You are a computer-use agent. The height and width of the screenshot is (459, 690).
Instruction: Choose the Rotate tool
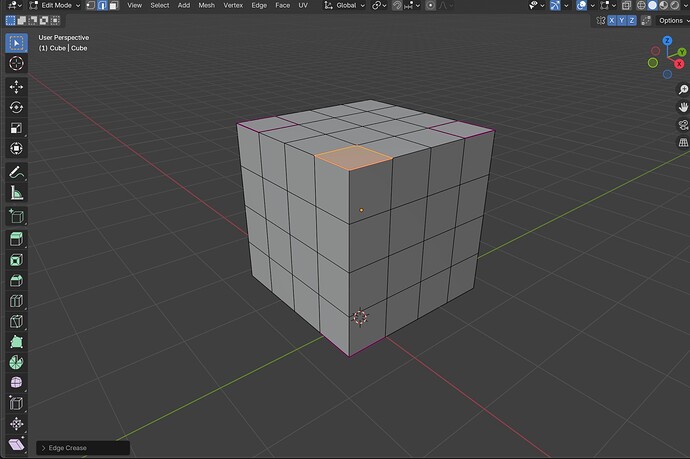tap(16, 107)
